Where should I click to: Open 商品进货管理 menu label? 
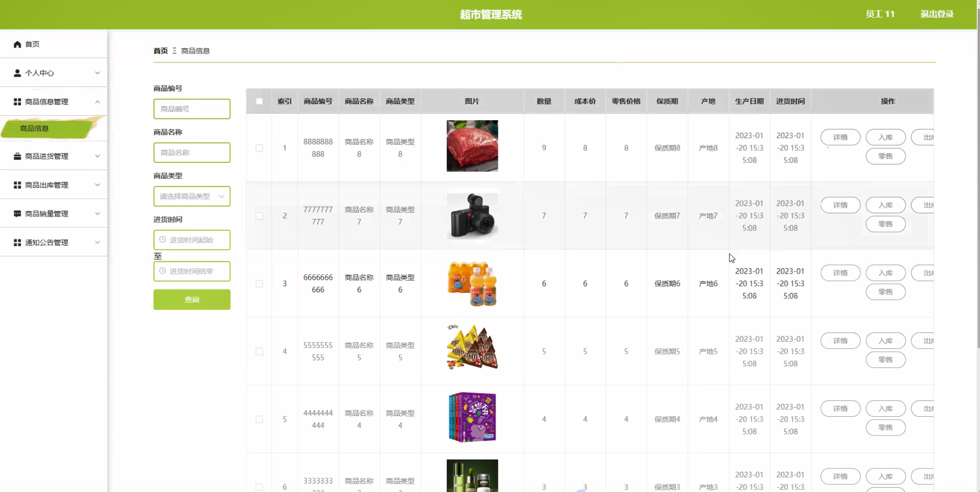click(x=47, y=156)
